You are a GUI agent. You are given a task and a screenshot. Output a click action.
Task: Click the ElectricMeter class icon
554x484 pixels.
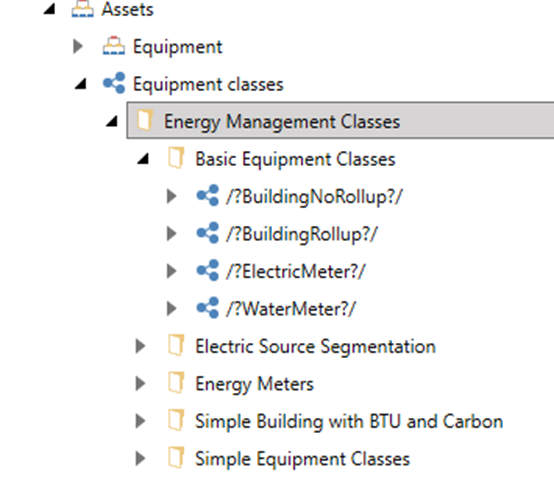(207, 271)
